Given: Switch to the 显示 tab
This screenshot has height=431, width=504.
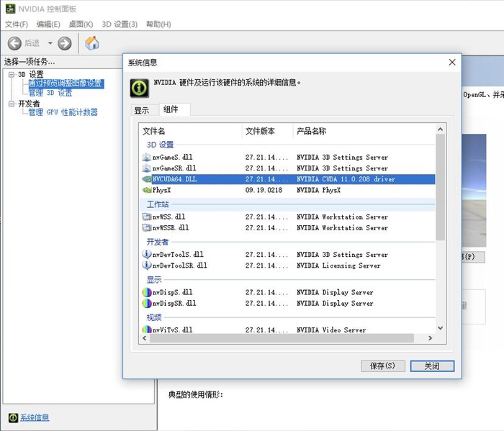Looking at the screenshot, I should 141,111.
